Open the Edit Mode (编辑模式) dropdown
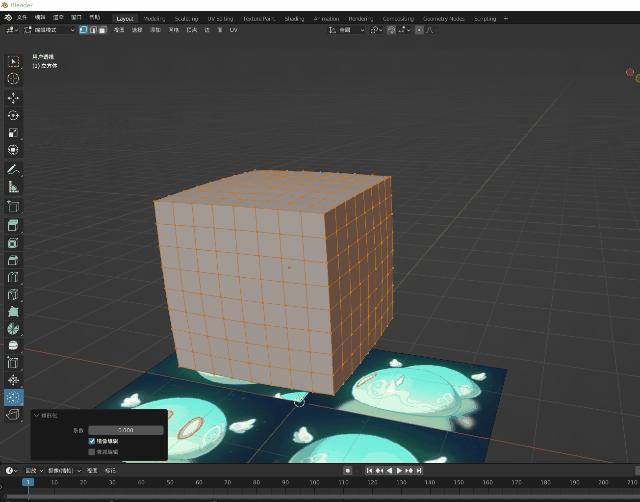640x502 pixels. point(49,30)
